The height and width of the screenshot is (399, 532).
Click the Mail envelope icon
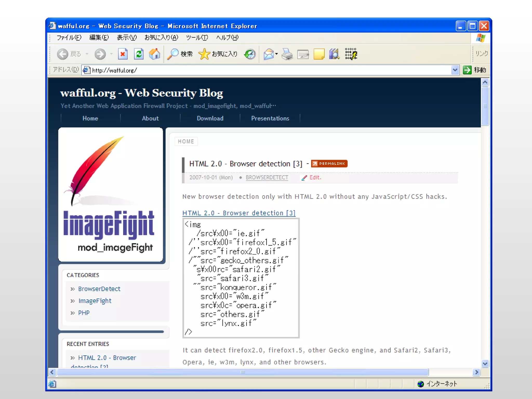[x=269, y=54]
